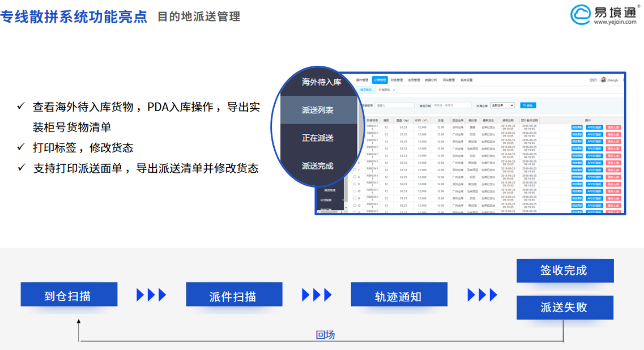Click the 专线散拼系统功能亮点 slide title

[x=74, y=16]
